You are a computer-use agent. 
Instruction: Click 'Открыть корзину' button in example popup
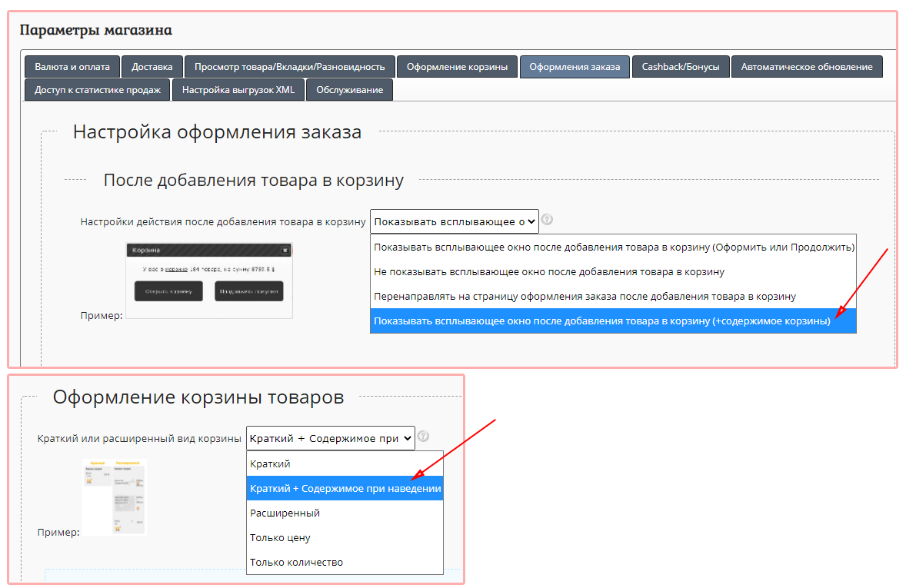[x=168, y=291]
